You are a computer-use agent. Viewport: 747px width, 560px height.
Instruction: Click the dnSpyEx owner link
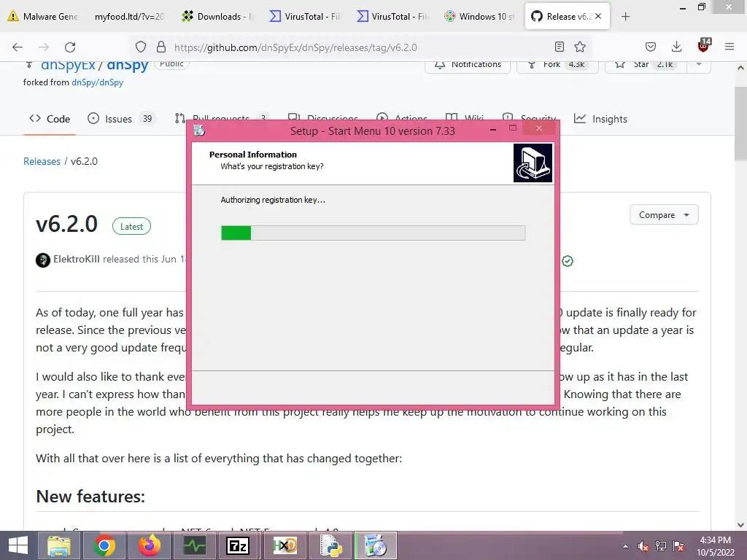68,65
